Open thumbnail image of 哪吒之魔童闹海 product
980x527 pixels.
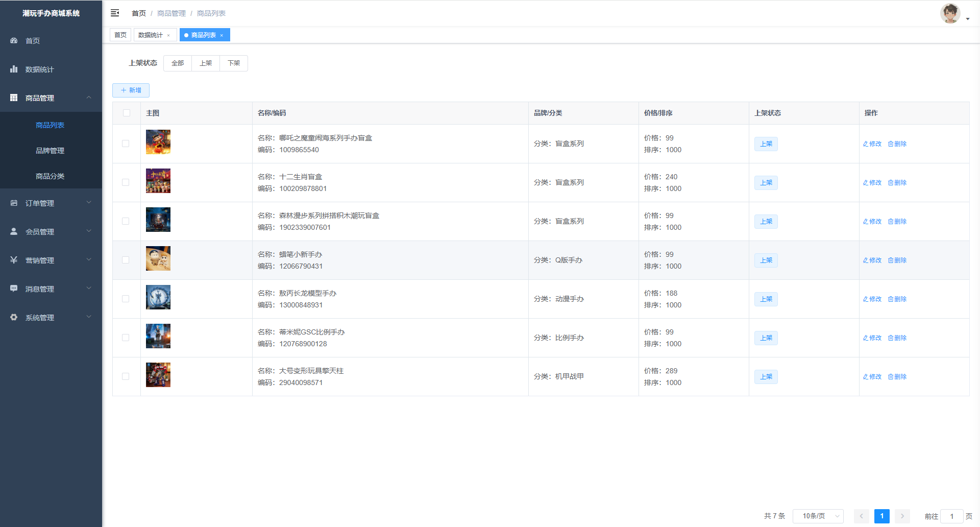pyautogui.click(x=158, y=142)
